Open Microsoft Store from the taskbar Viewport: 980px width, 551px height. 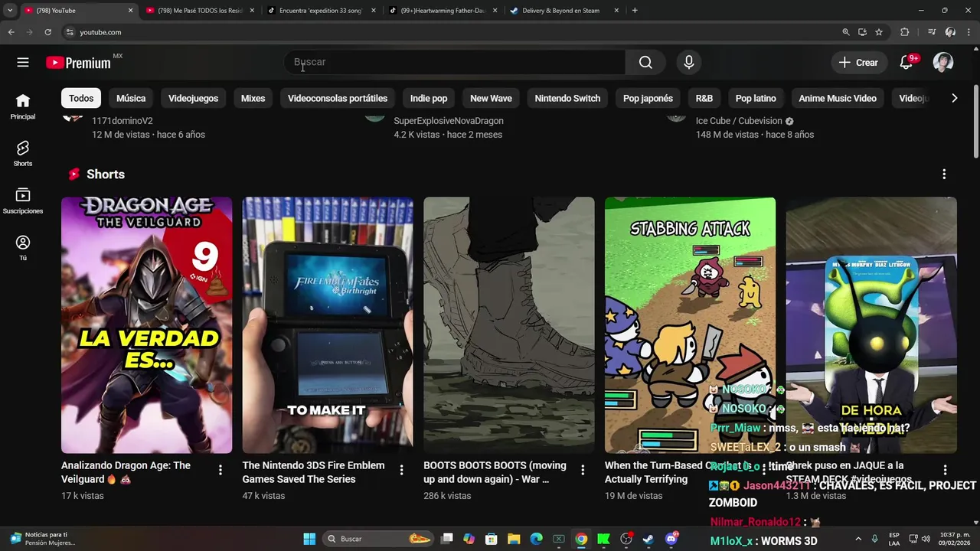click(492, 539)
